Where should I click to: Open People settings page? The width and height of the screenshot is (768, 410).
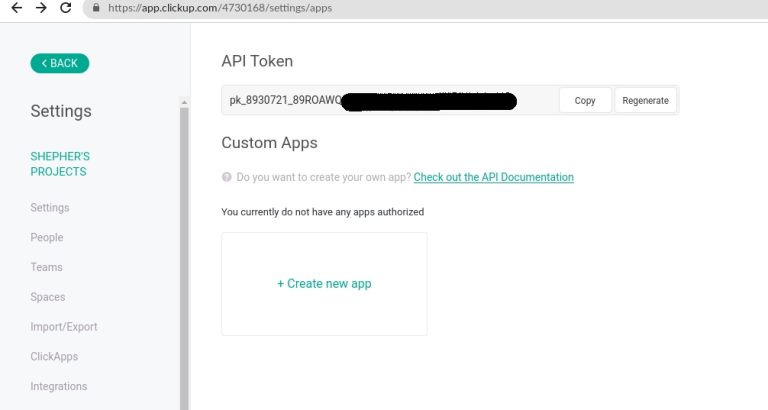tap(47, 238)
